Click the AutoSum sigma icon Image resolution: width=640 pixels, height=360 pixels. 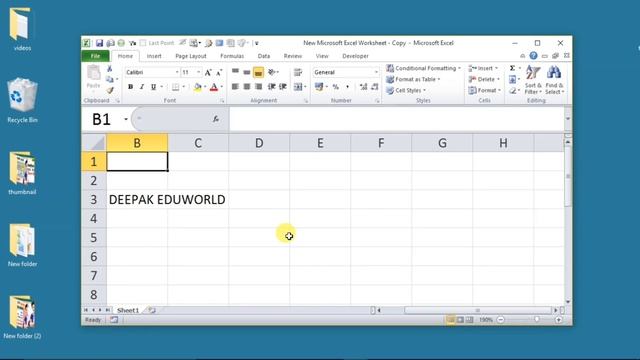(x=512, y=68)
